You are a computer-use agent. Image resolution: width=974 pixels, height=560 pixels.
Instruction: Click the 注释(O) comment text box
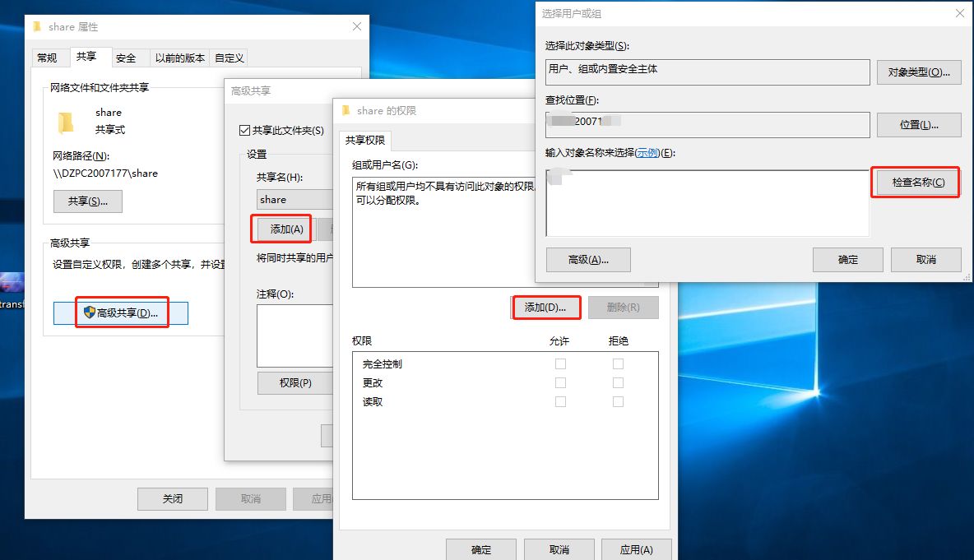pyautogui.click(x=295, y=336)
